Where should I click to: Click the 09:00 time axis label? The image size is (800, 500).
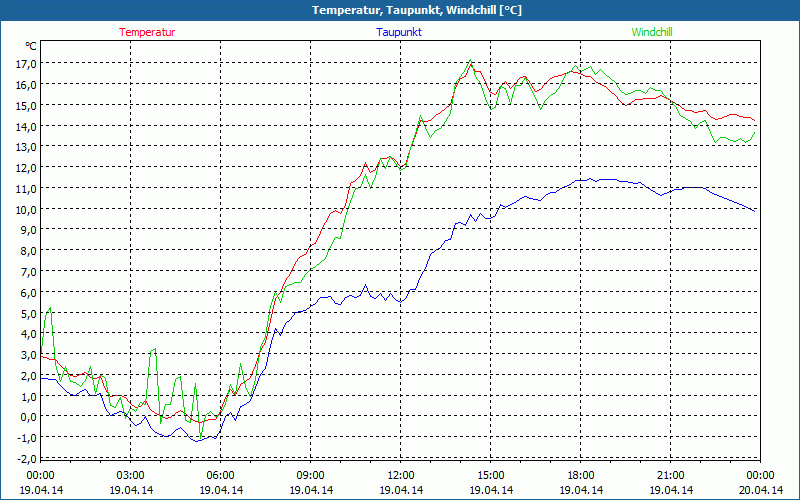tap(311, 476)
